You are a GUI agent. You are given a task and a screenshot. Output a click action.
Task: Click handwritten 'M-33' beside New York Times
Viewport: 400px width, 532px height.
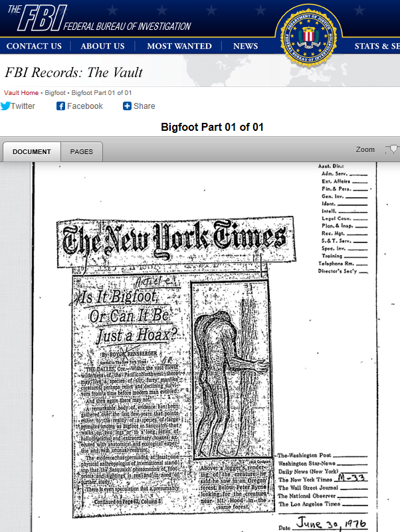click(x=351, y=478)
